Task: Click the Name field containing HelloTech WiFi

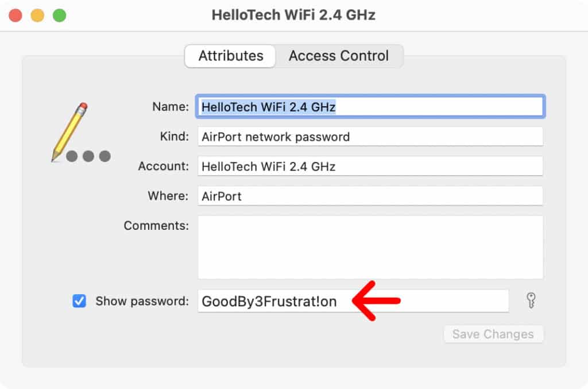Action: point(371,106)
